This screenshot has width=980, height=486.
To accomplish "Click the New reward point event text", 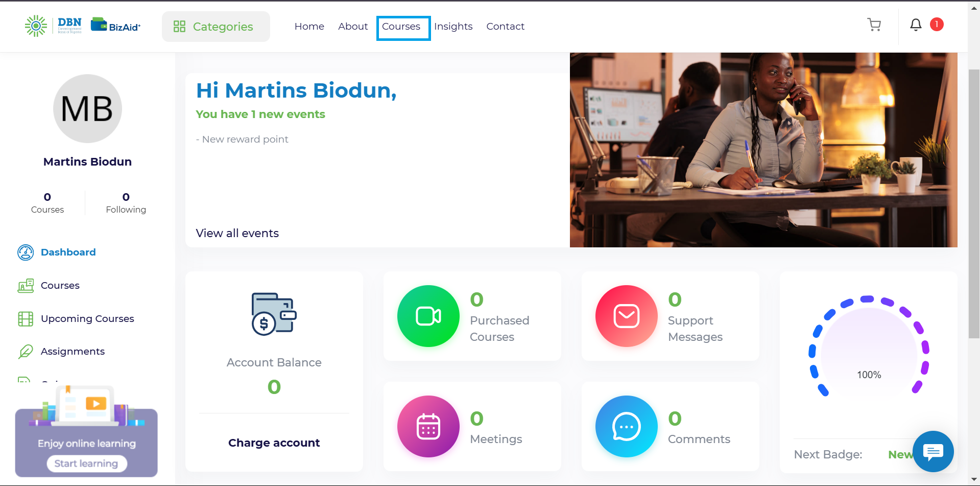I will [x=242, y=140].
